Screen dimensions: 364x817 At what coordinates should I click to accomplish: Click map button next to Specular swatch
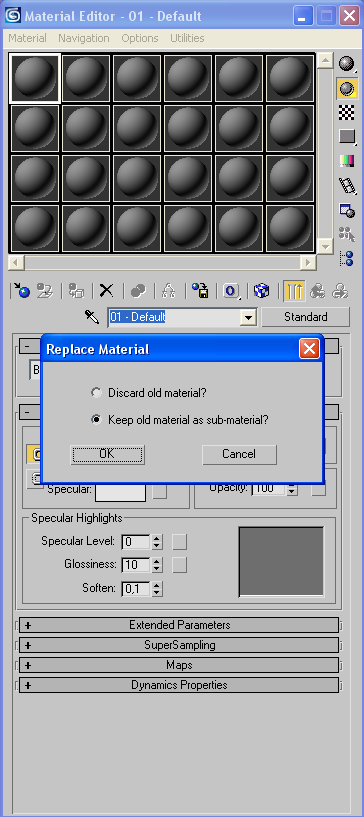point(160,491)
